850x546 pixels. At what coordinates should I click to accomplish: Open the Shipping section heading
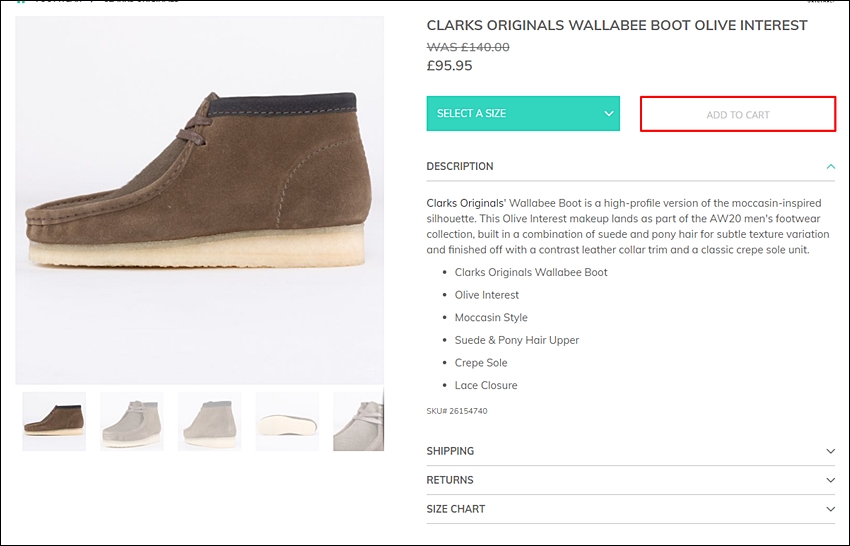[x=450, y=451]
